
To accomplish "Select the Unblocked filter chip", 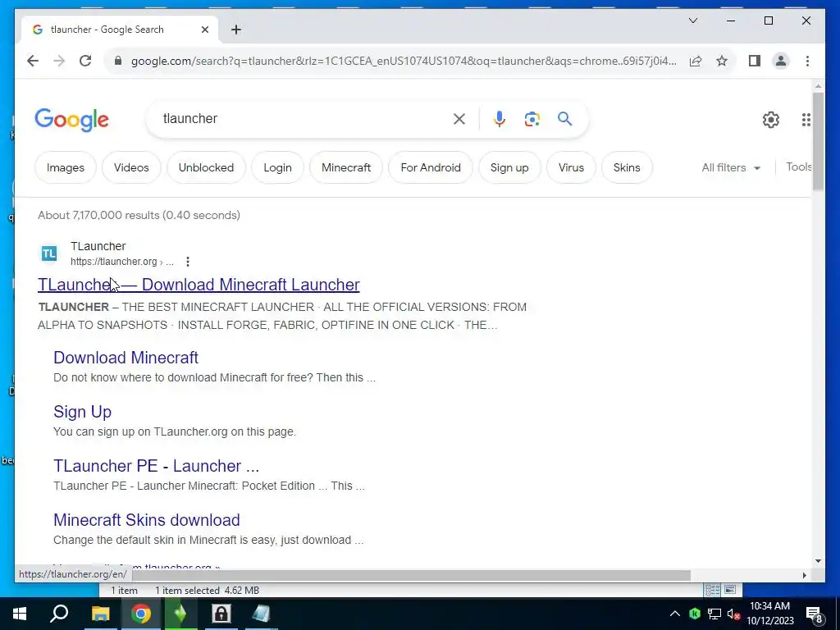I will (x=206, y=167).
